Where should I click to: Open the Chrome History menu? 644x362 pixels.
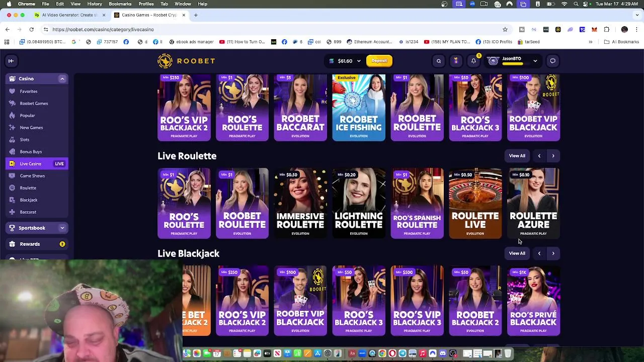95,4
